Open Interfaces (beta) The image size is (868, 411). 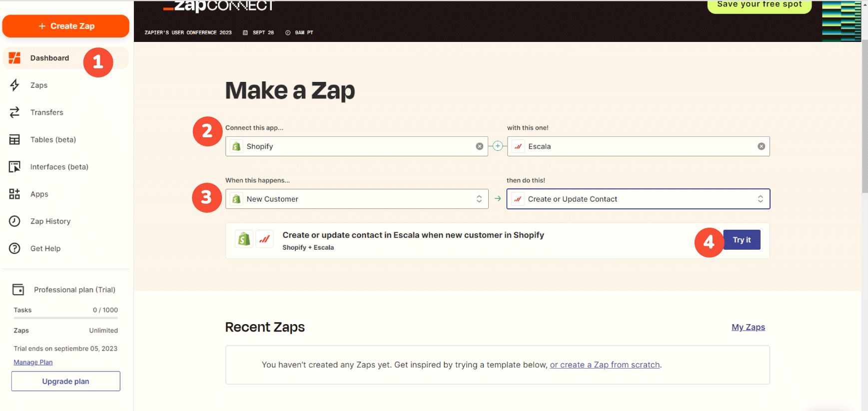click(59, 167)
